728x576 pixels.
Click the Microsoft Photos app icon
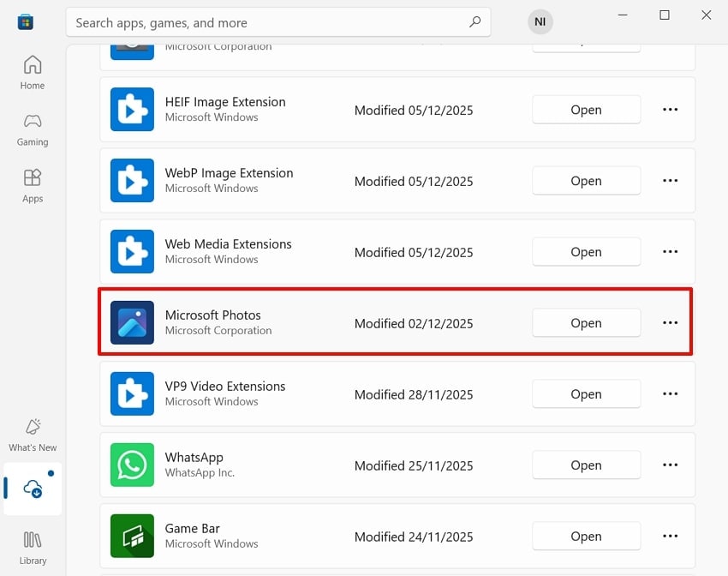132,323
